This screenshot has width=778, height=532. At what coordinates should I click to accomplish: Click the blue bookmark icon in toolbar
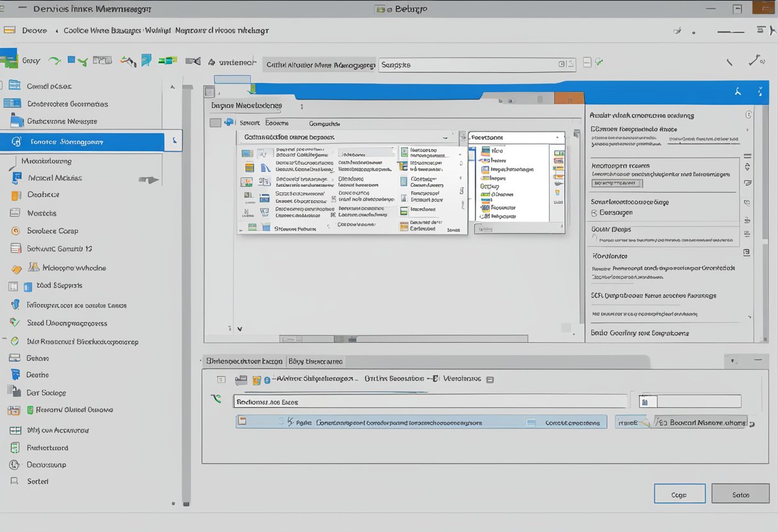pyautogui.click(x=146, y=61)
